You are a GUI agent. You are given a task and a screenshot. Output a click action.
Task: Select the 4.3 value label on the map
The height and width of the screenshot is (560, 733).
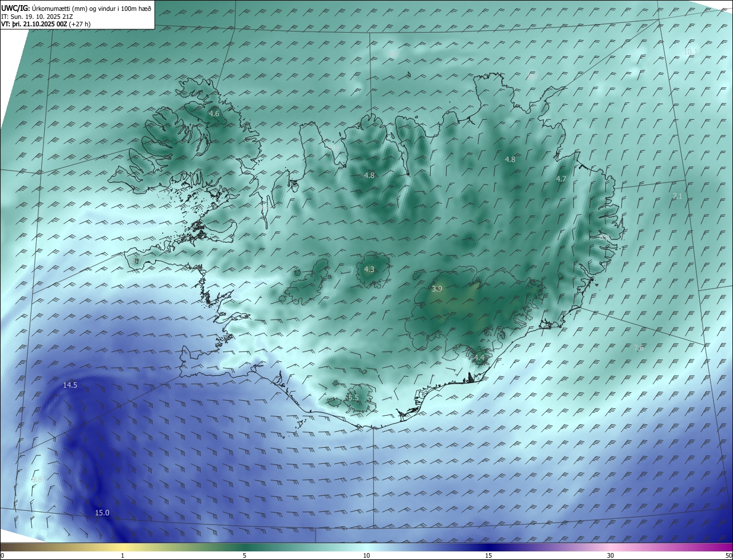369,269
